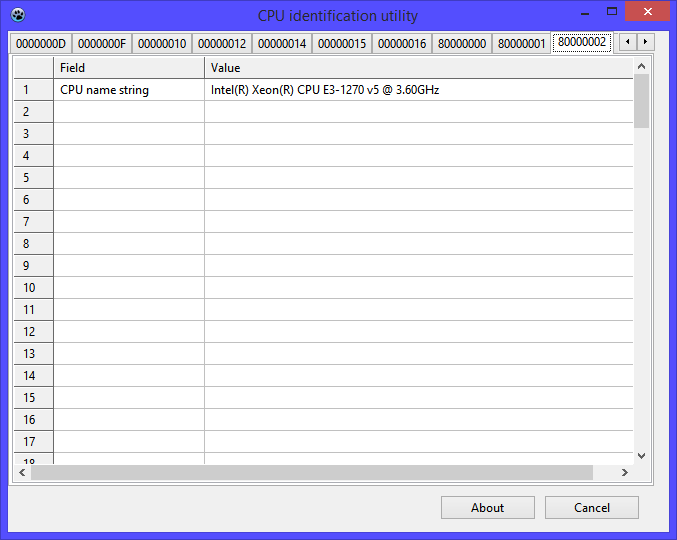Click the Field column header

click(129, 68)
